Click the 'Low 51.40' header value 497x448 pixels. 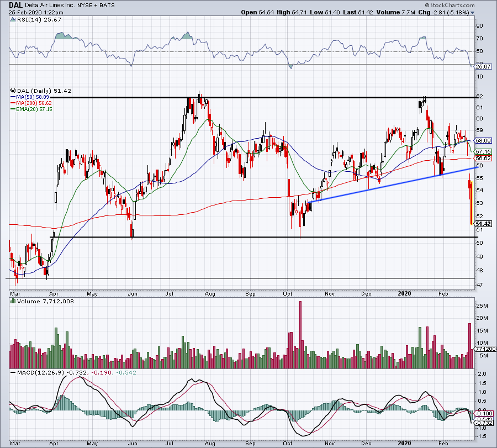[x=325, y=12]
